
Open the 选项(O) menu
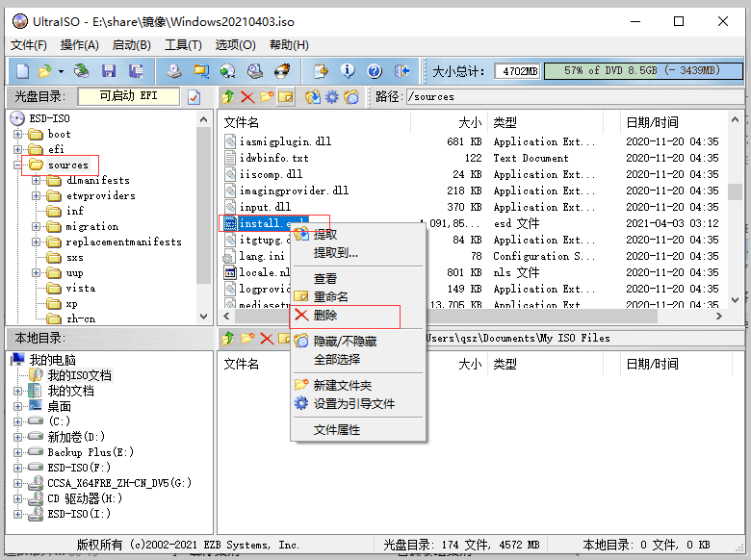pyautogui.click(x=235, y=45)
